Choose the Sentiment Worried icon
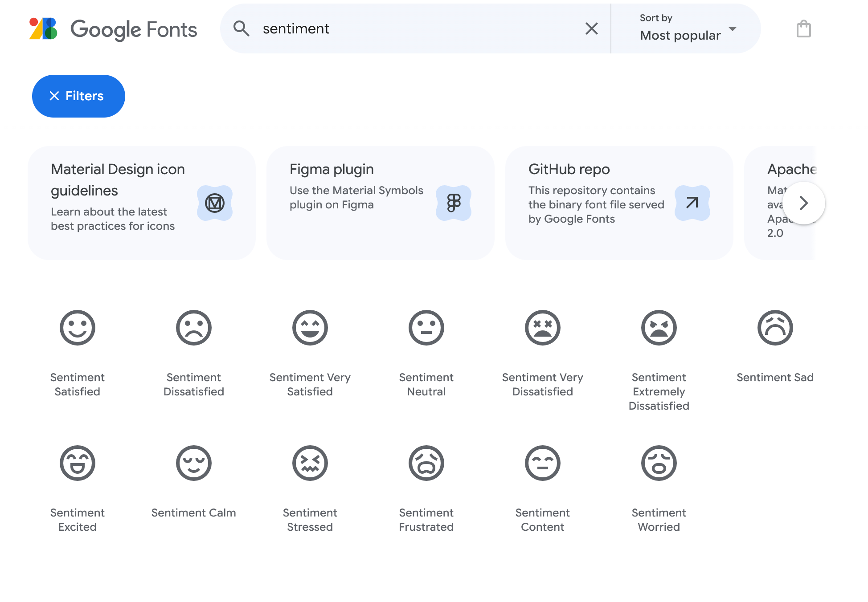The width and height of the screenshot is (868, 602). 659,464
